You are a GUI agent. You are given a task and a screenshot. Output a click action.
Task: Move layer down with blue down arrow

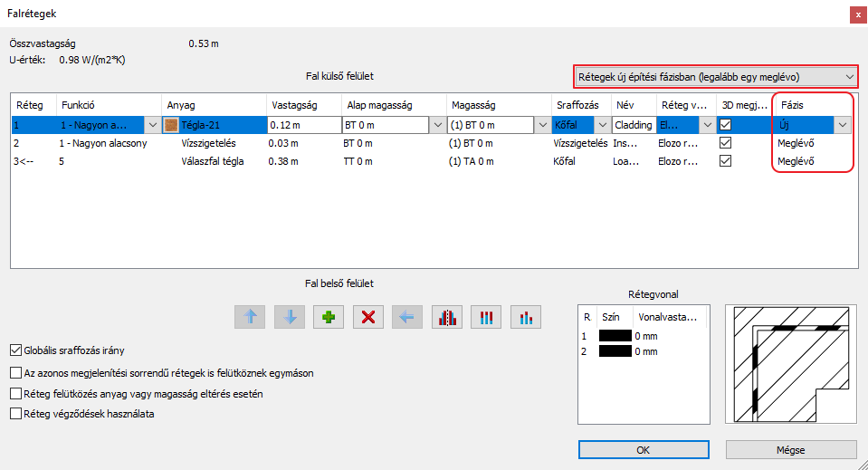(290, 317)
